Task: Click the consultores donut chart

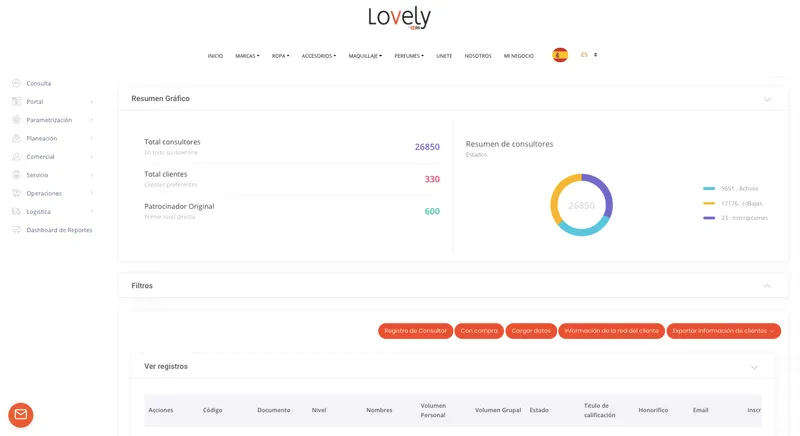Action: (x=582, y=205)
